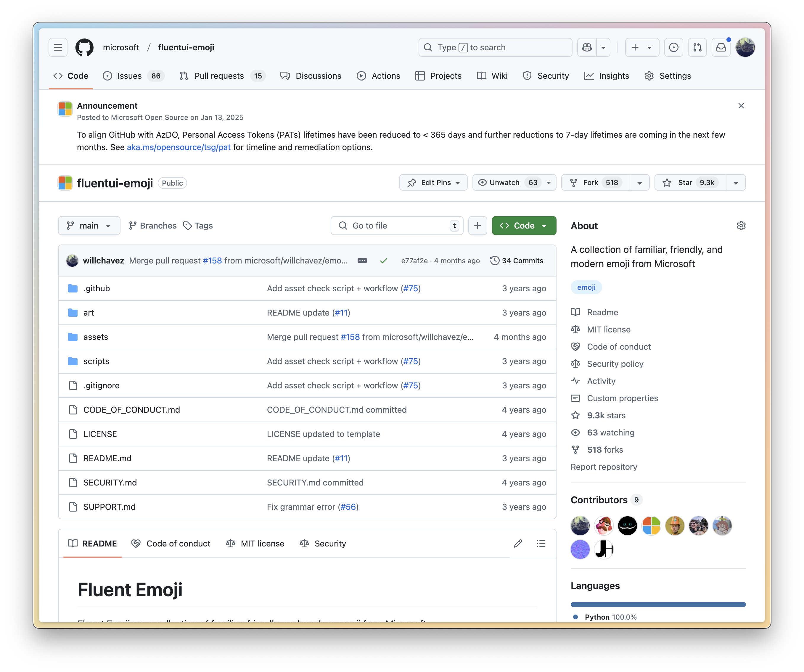Dismiss the Announcement banner

click(x=741, y=106)
